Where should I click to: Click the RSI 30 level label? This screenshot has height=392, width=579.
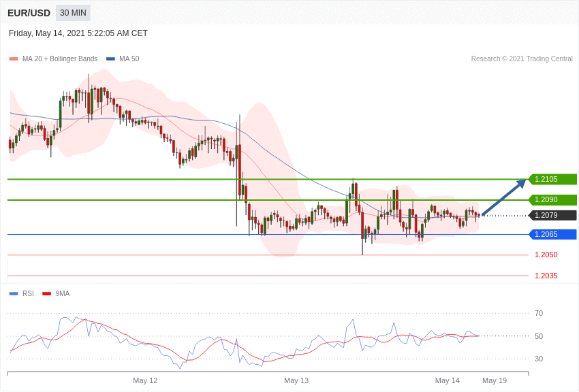coord(539,359)
